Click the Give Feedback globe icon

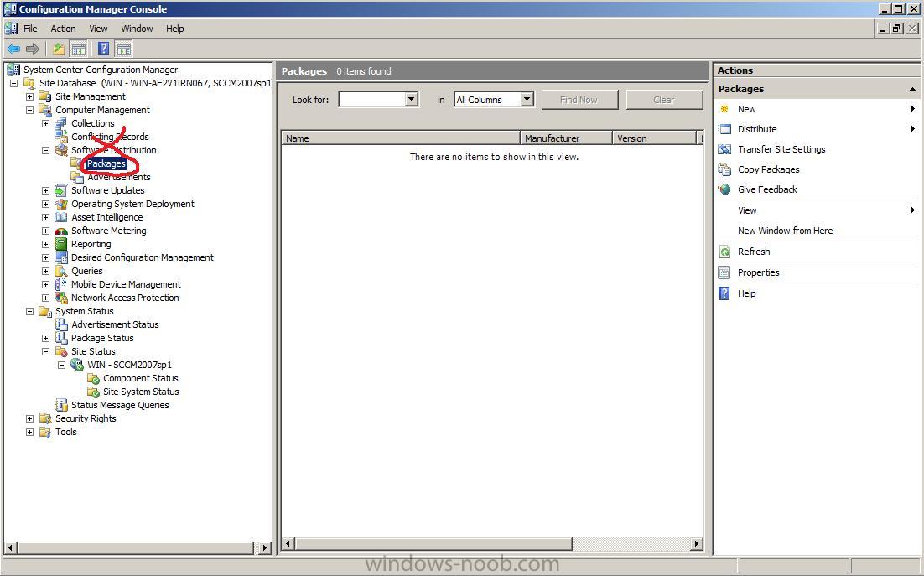[724, 189]
